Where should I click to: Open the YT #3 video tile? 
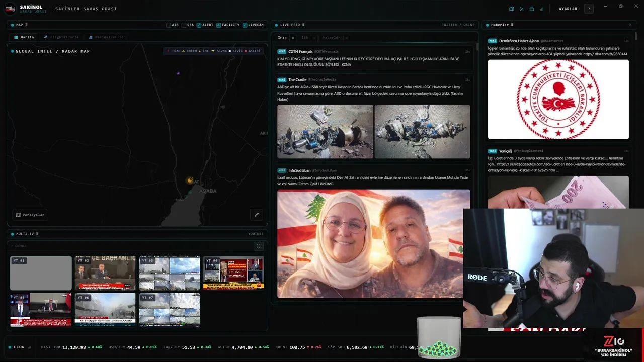coord(170,273)
